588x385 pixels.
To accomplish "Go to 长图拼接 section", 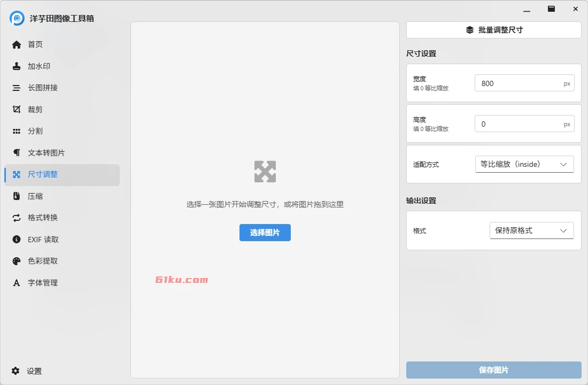I will tap(62, 88).
